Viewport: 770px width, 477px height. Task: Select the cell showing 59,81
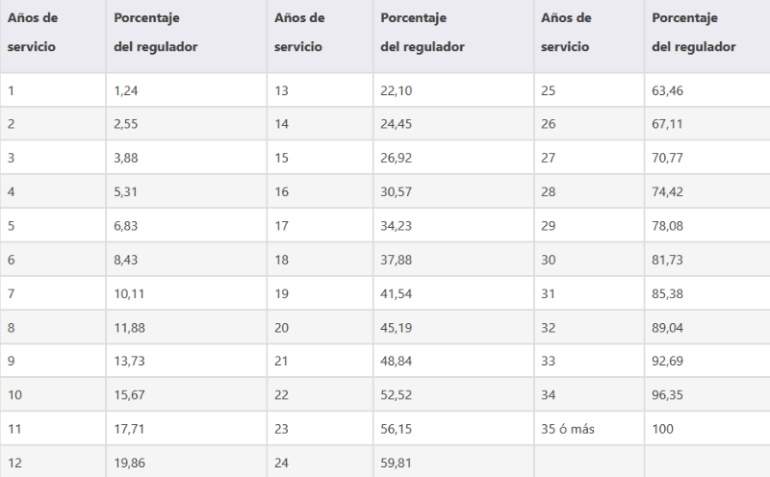click(453, 462)
